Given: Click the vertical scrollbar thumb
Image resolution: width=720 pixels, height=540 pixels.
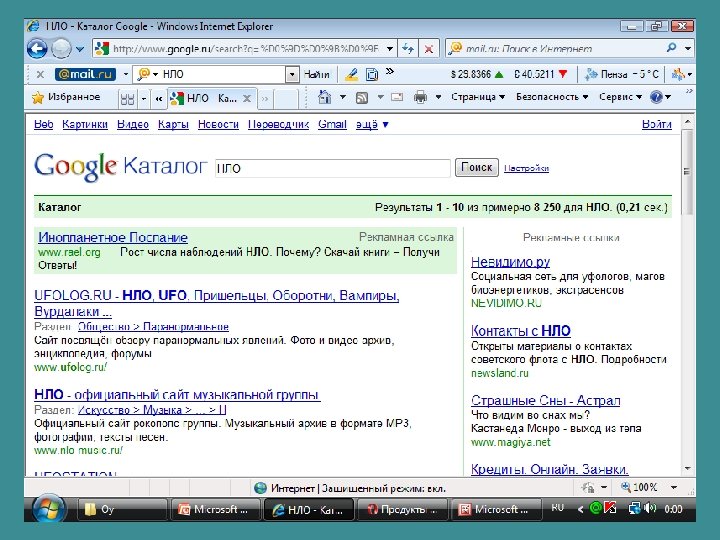Looking at the screenshot, I should [687, 172].
